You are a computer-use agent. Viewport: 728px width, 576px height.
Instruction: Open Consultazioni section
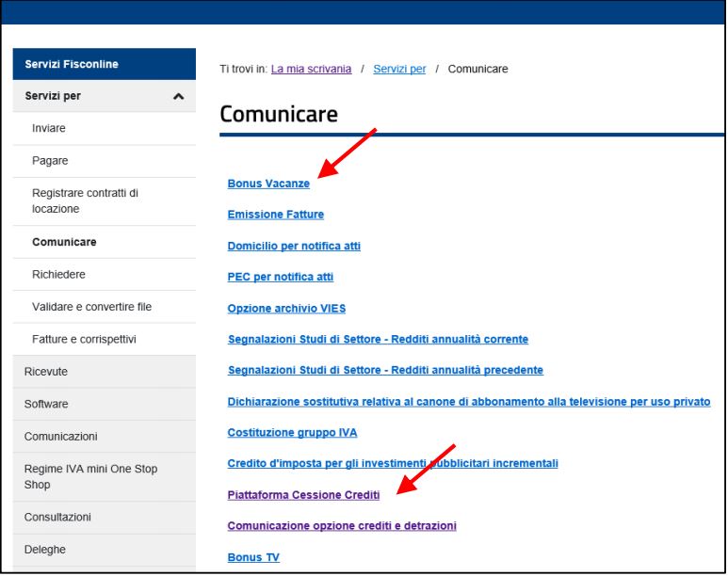tap(104, 518)
